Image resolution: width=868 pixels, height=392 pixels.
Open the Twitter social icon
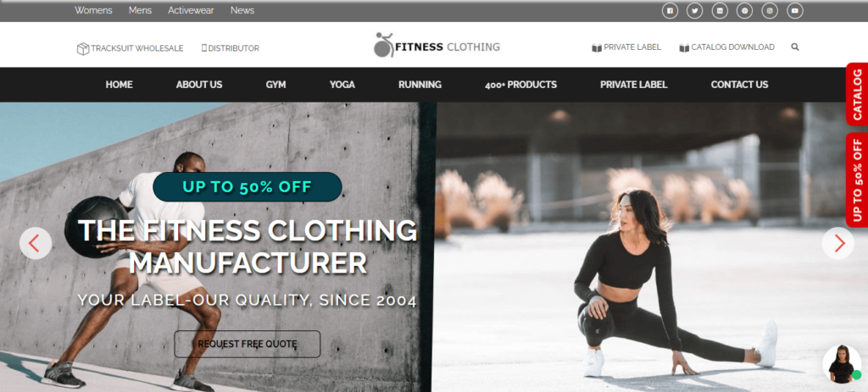point(695,10)
